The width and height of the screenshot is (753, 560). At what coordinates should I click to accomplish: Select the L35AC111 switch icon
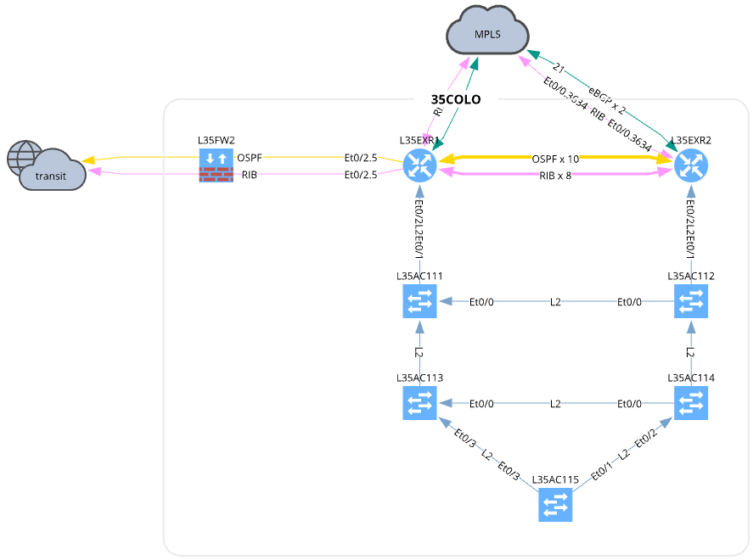point(419,301)
